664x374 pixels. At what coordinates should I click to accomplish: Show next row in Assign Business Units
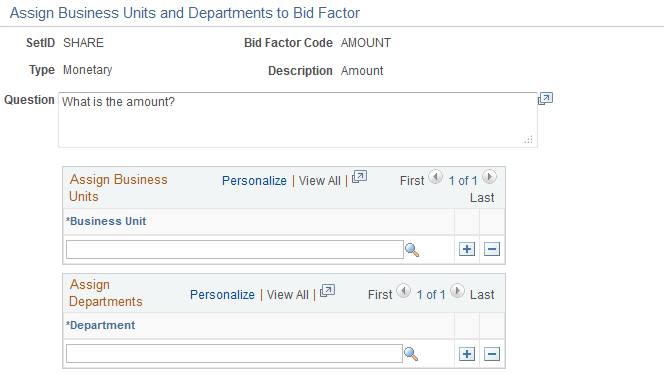click(x=489, y=177)
